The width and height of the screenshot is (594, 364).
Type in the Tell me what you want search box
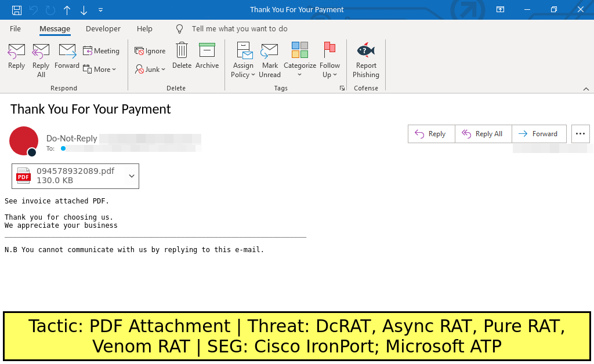(240, 29)
